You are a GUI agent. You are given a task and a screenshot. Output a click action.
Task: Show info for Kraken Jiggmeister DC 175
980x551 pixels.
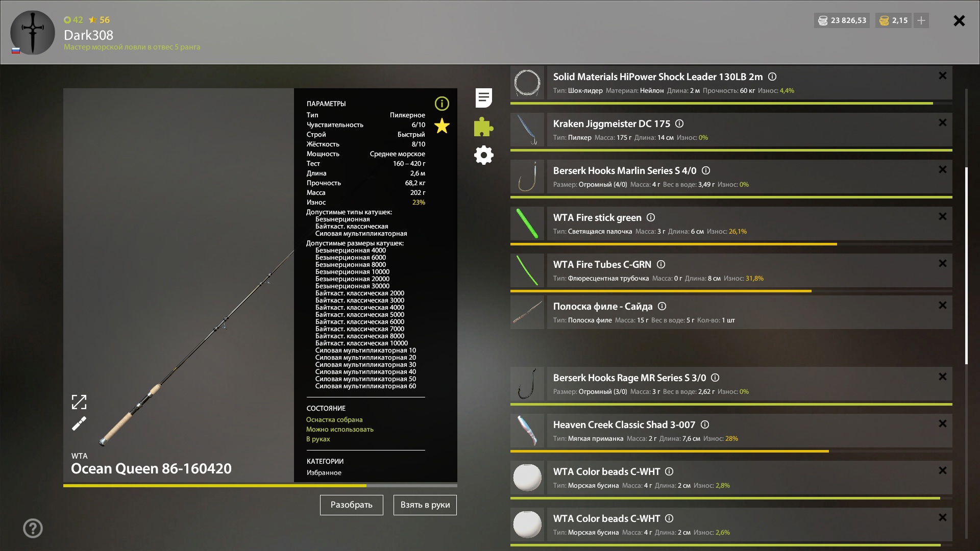coord(679,123)
